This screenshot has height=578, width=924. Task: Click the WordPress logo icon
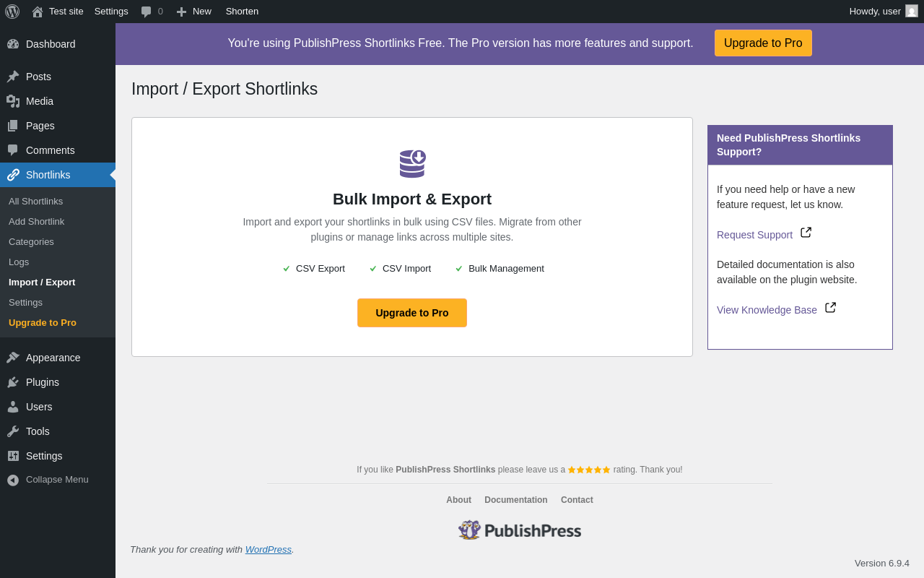[12, 12]
